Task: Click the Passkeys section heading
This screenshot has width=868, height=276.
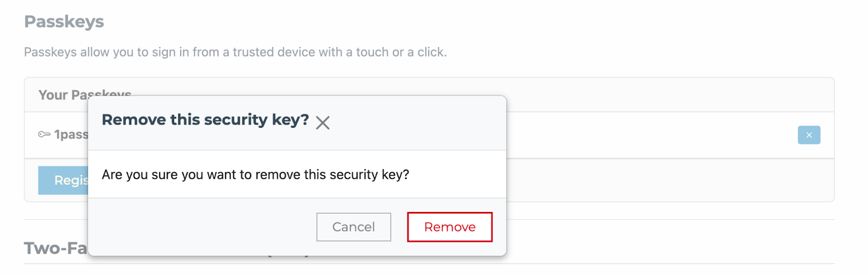Action: tap(64, 22)
